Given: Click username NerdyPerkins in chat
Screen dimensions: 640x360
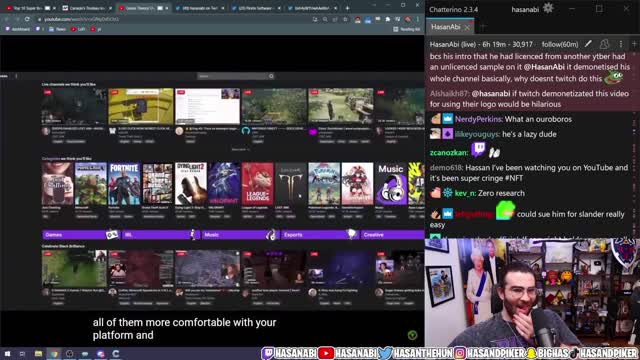Looking at the screenshot, I should coord(478,119).
